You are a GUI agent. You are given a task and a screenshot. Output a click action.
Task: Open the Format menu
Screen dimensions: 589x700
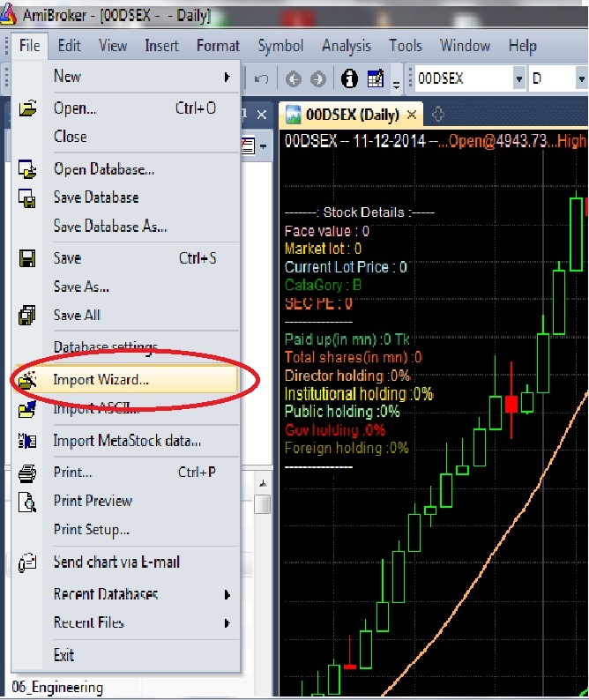218,46
